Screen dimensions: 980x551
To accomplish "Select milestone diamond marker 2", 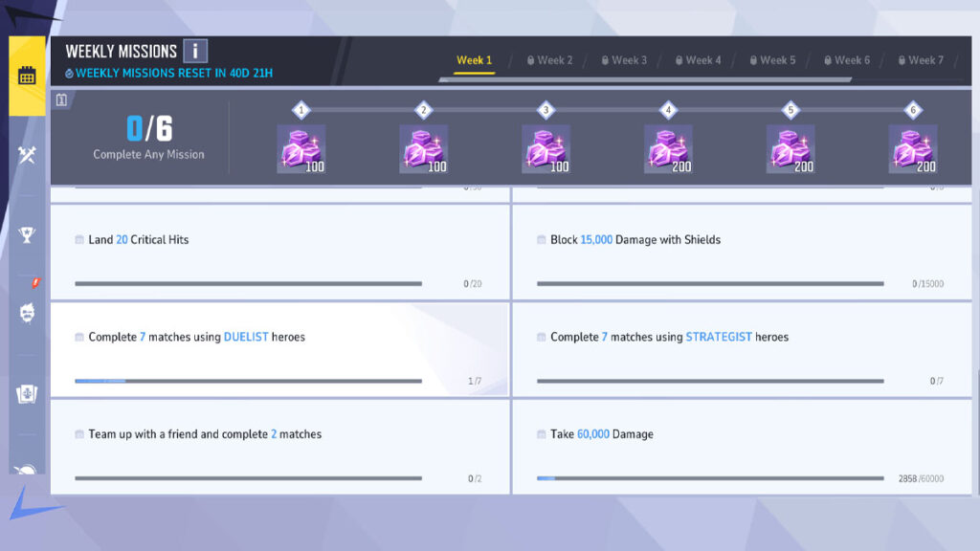I will coord(424,110).
